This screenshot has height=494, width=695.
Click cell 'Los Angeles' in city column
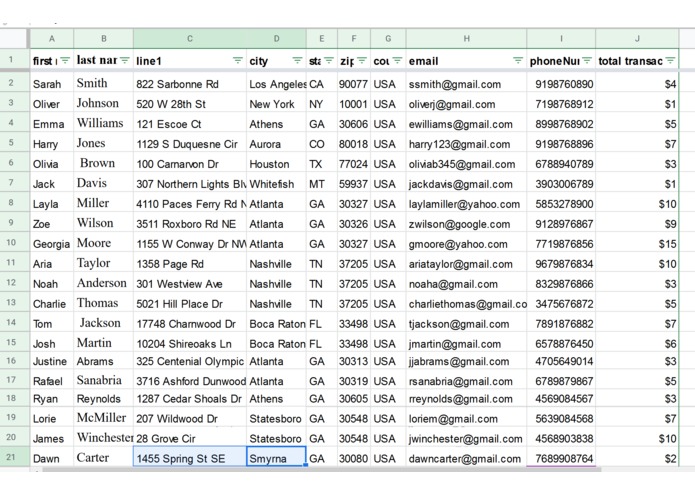[276, 84]
